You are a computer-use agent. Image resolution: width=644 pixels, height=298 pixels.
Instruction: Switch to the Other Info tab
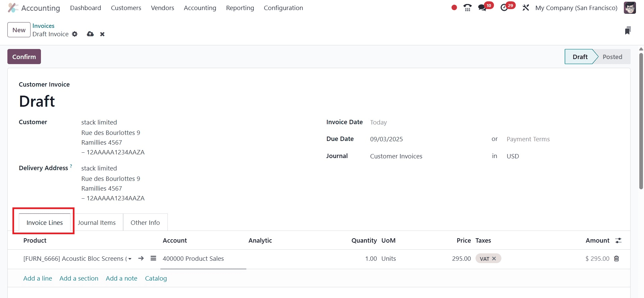tap(145, 223)
